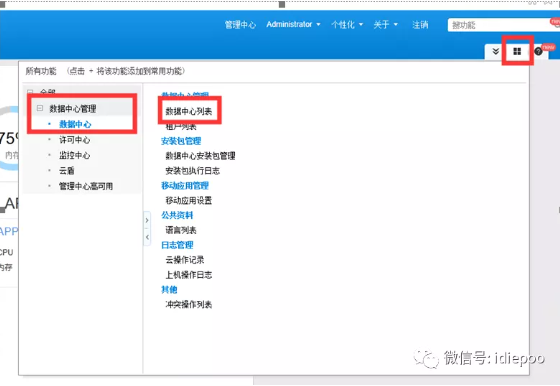Click 管理中心 in the top bar
Image resolution: width=560 pixels, height=386 pixels.
click(240, 25)
